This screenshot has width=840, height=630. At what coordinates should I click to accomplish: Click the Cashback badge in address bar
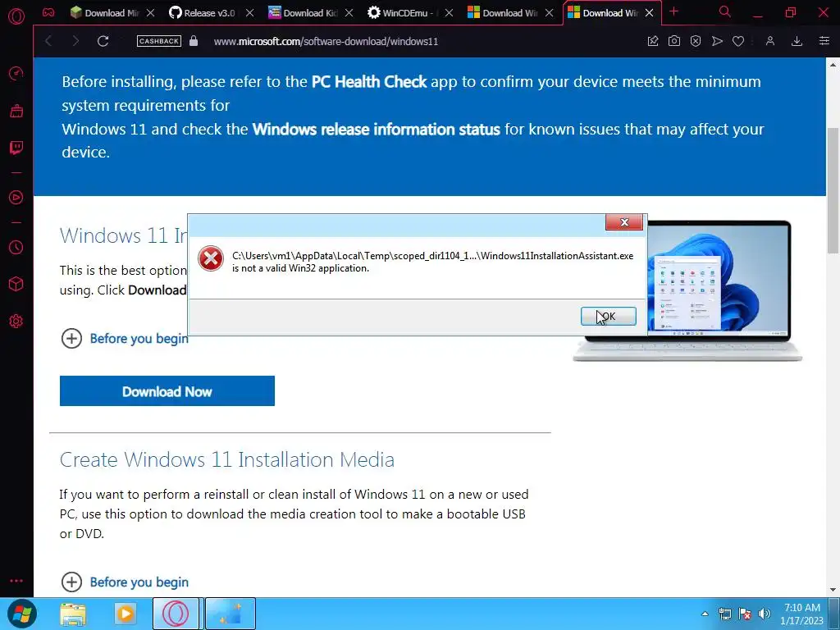tap(159, 41)
